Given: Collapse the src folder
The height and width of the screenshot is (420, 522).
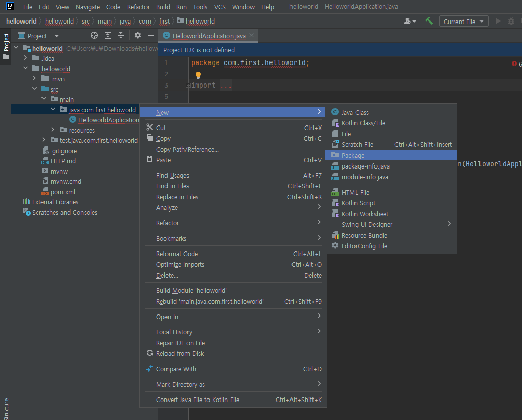Looking at the screenshot, I should [35, 89].
